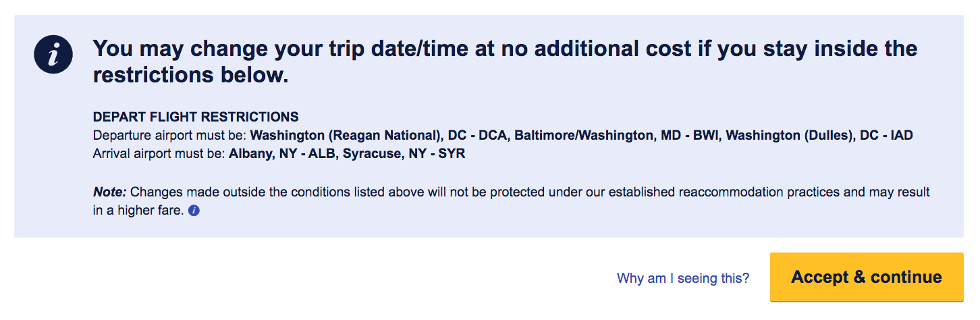This screenshot has height=320, width=980.
Task: Click the large dark information icon
Action: tap(53, 55)
